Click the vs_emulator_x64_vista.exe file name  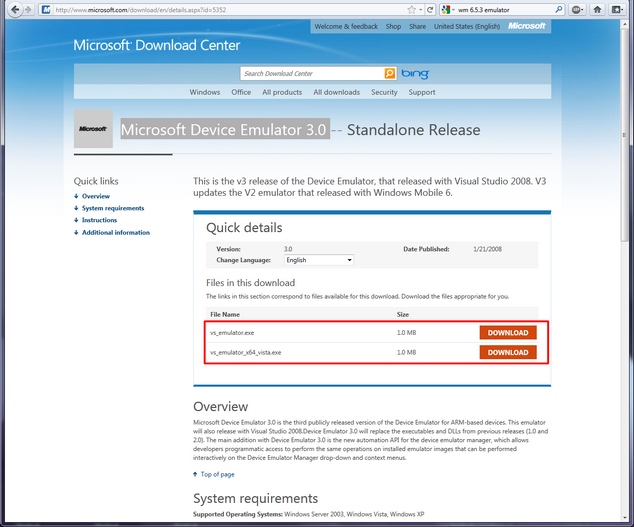click(245, 352)
